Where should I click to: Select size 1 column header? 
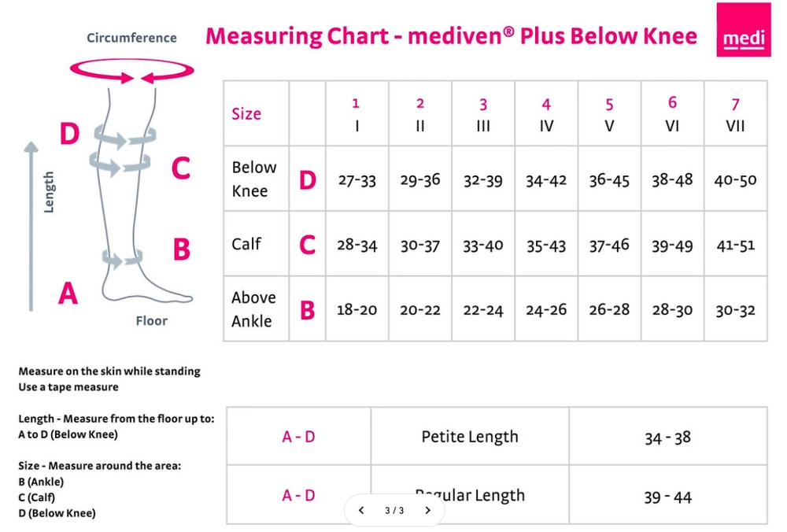357,114
